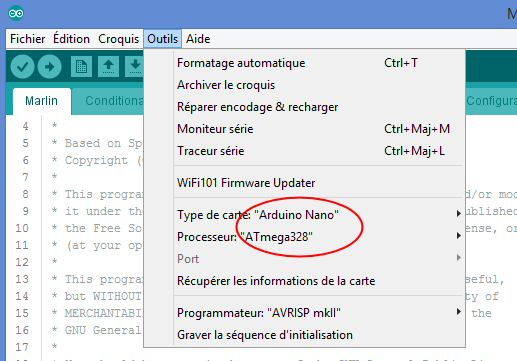Open the Fichier menu
Image resolution: width=517 pixels, height=361 pixels.
[x=28, y=39]
